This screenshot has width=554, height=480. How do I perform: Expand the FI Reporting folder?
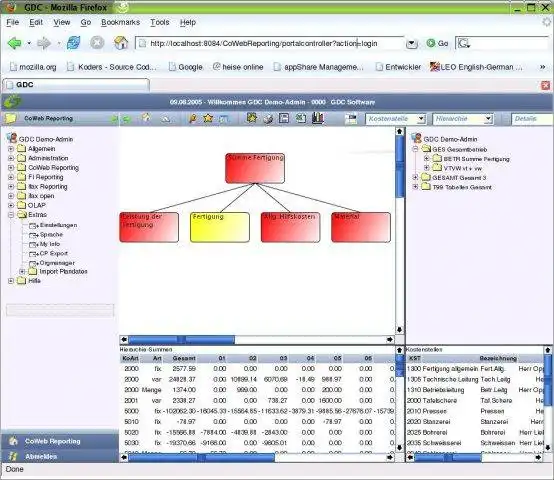pyautogui.click(x=11, y=177)
